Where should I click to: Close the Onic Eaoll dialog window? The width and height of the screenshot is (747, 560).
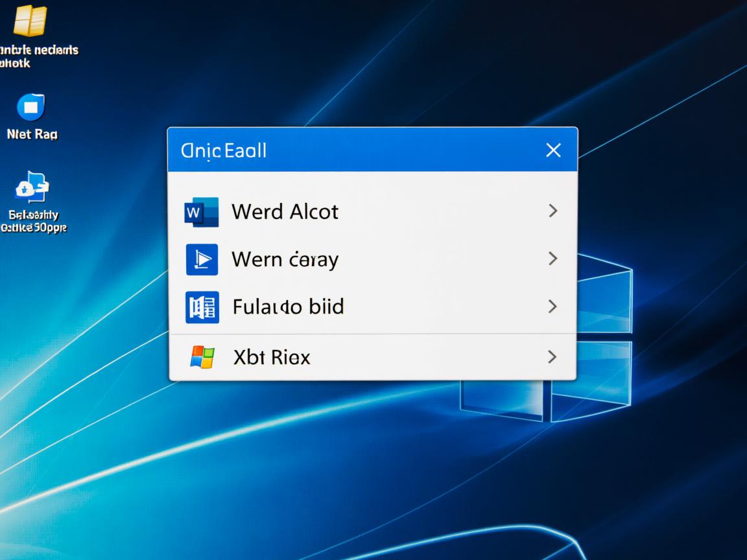[553, 150]
